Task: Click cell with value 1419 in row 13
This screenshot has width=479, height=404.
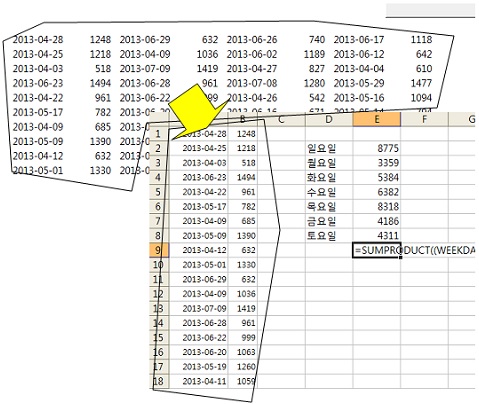Action: click(x=243, y=309)
